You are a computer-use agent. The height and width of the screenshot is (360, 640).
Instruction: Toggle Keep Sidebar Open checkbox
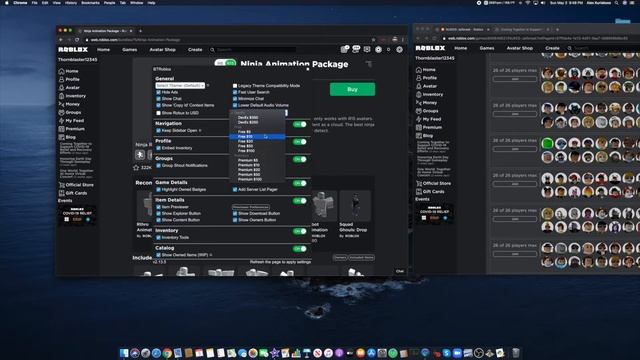(x=158, y=131)
